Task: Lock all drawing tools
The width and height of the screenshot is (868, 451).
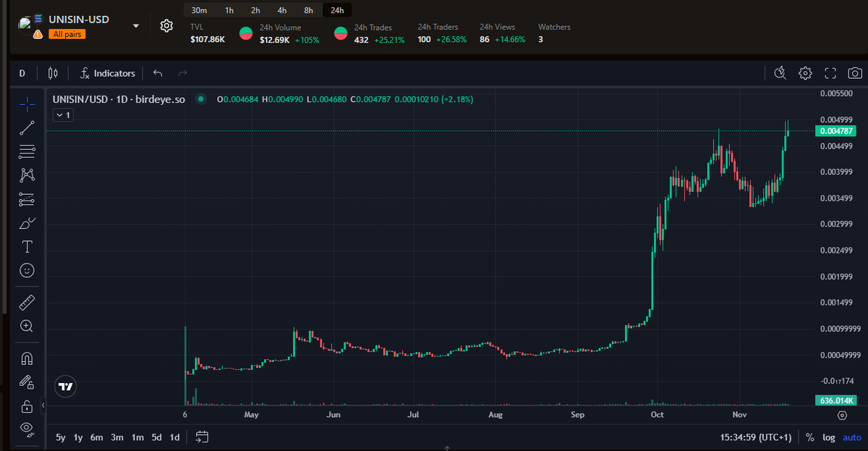Action: 27,405
